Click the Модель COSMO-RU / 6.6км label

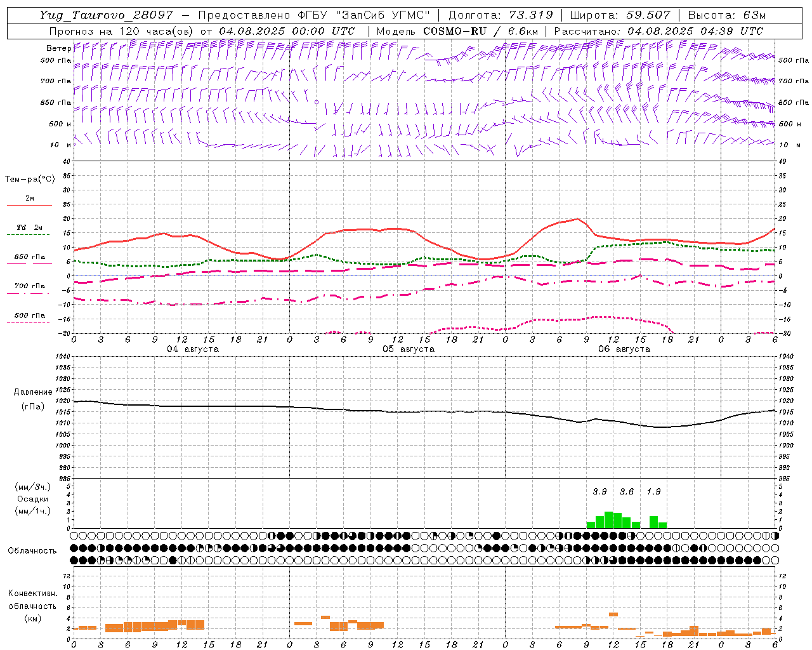457,31
